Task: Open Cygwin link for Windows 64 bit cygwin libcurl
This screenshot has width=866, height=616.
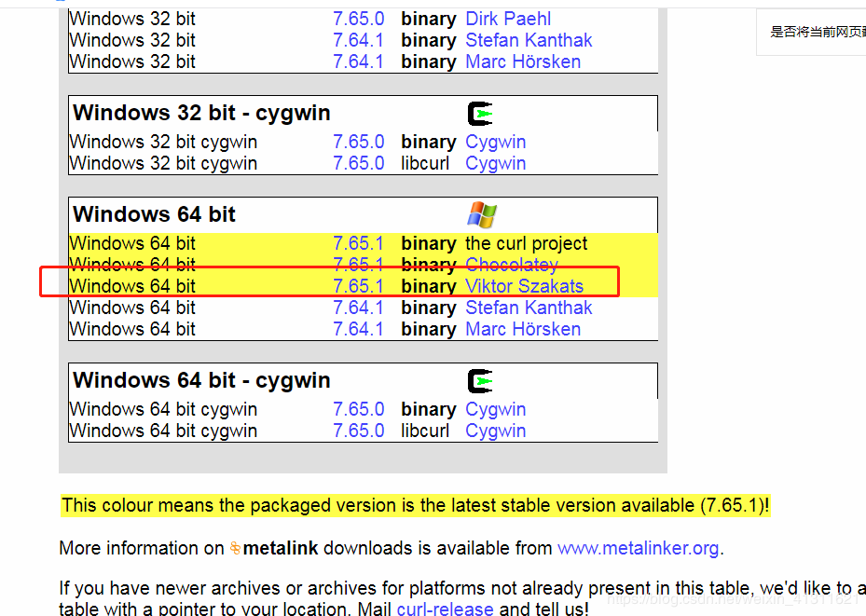Action: click(x=495, y=431)
